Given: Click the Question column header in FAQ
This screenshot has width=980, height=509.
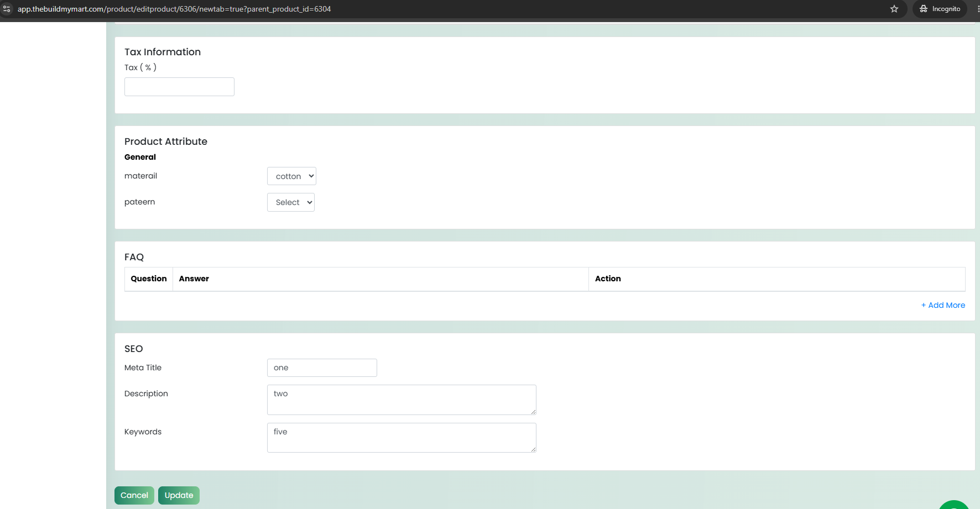Looking at the screenshot, I should click(x=149, y=279).
